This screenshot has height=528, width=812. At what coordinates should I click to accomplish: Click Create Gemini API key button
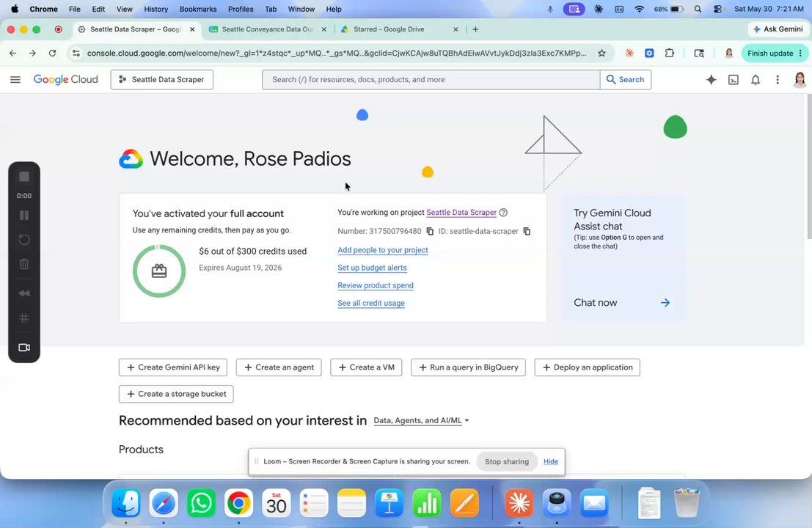coord(173,367)
